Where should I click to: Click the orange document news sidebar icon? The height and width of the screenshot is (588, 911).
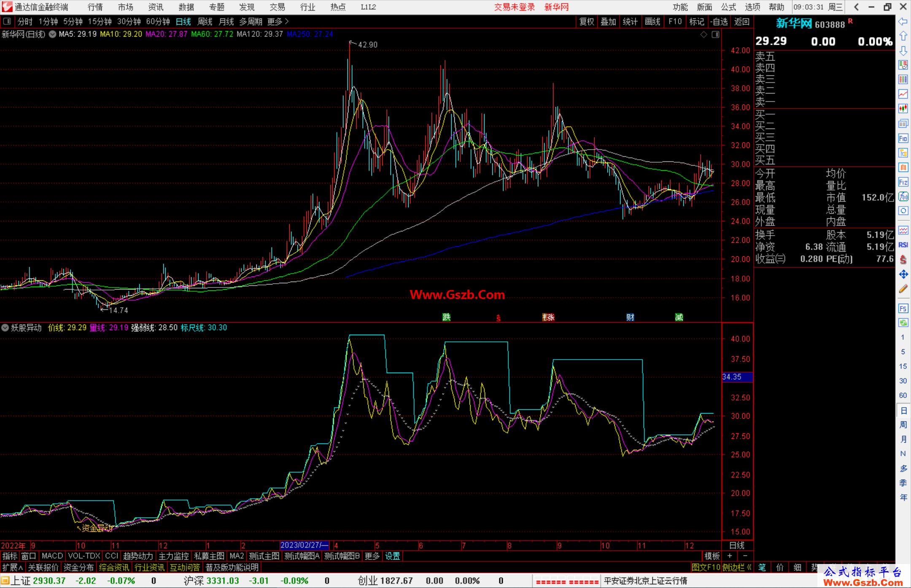903,167
